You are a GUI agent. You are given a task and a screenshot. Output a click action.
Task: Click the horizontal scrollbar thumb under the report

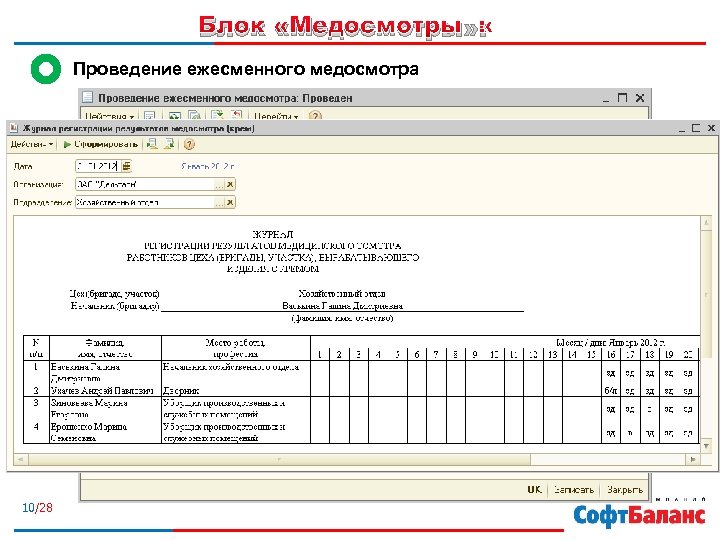(279, 459)
